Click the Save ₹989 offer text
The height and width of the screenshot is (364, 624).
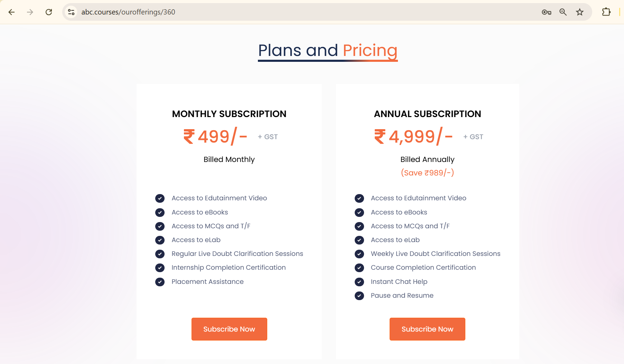point(427,173)
